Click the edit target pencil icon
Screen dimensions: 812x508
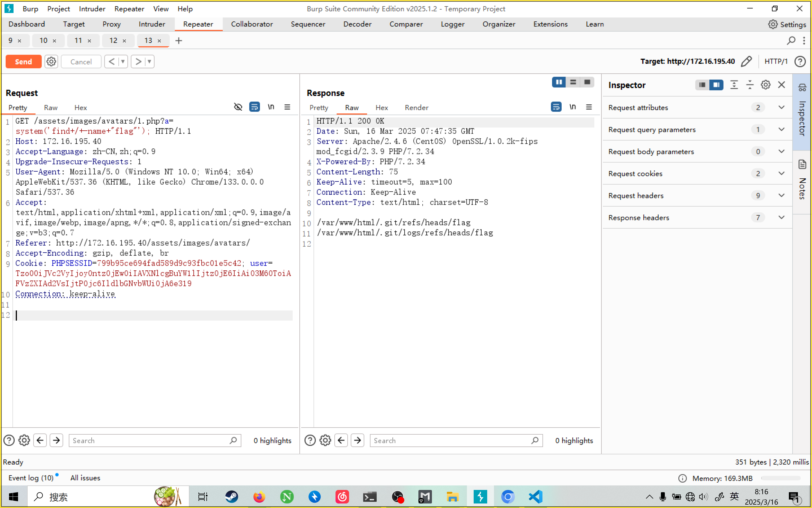point(746,62)
